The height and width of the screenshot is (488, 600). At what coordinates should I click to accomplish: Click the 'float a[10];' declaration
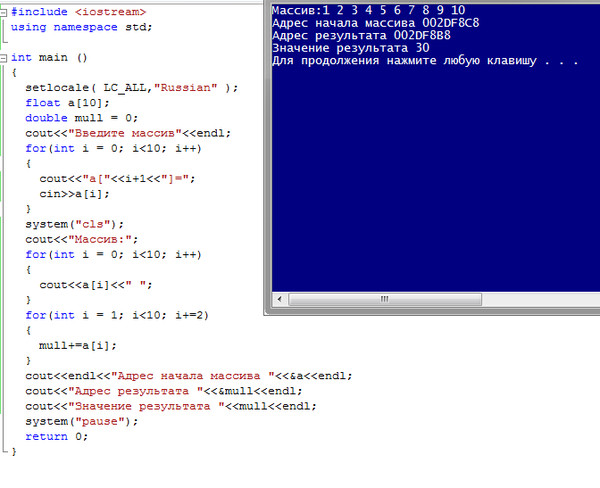tap(67, 103)
